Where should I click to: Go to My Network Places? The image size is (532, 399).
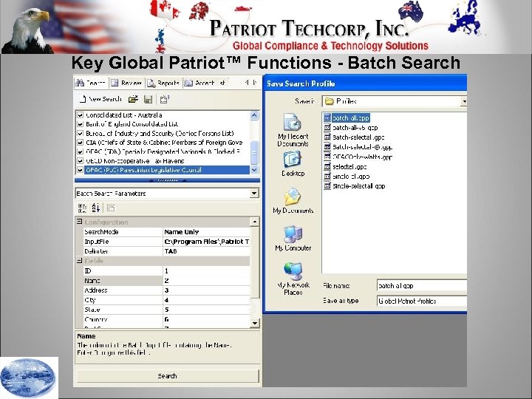pos(293,279)
